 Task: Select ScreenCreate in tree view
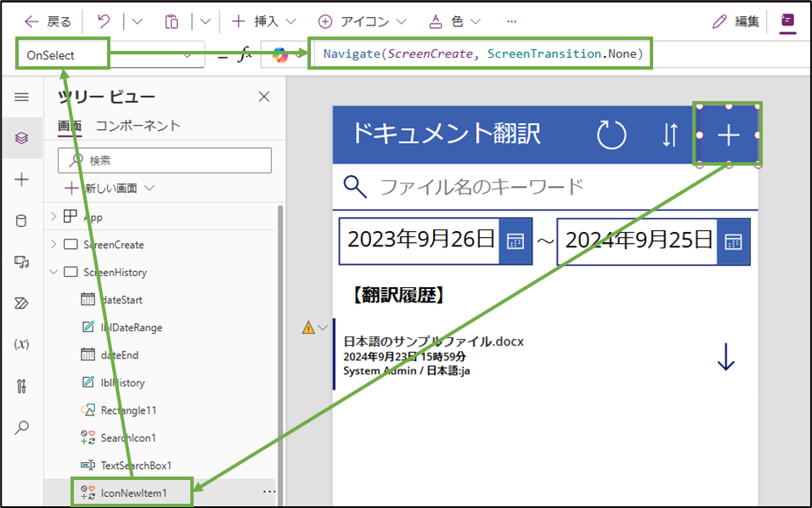coord(114,245)
